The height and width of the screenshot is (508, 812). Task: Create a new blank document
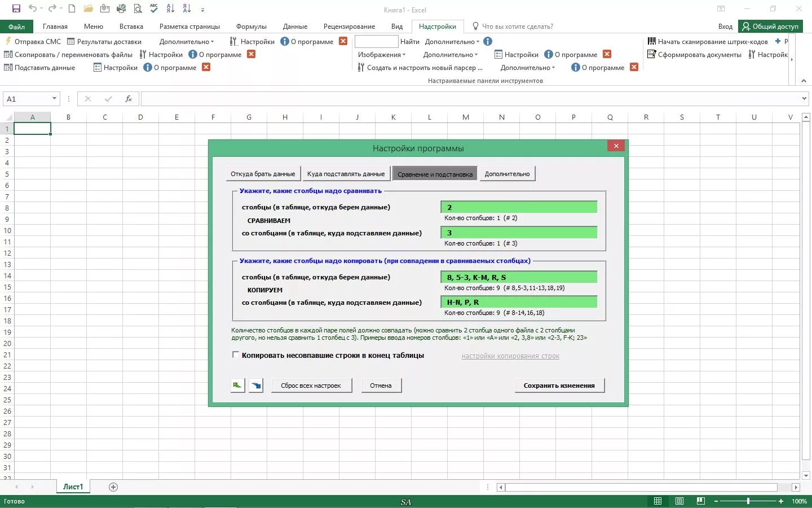[72, 8]
